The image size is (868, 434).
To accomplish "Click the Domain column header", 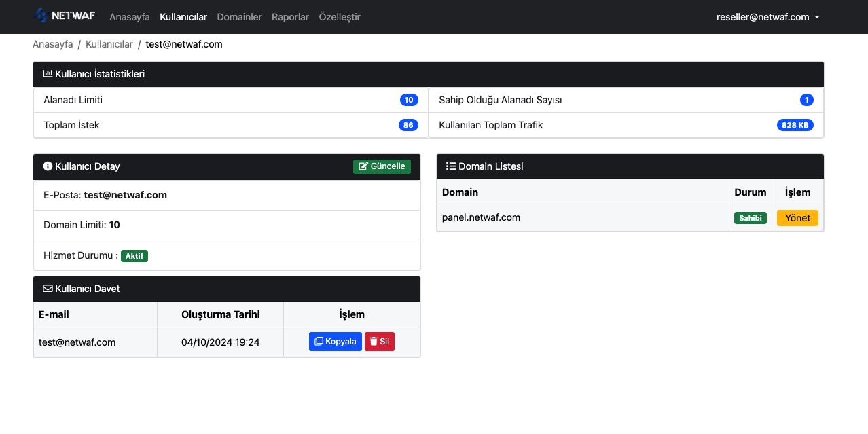I will click(x=583, y=192).
